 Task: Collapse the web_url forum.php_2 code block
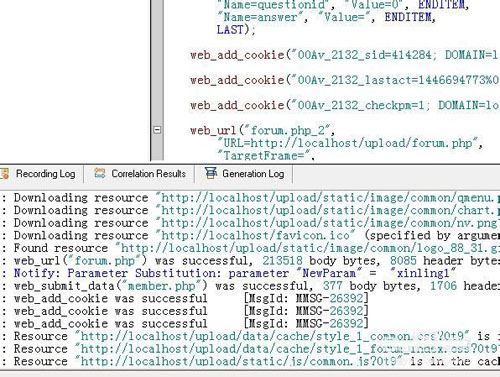point(157,130)
